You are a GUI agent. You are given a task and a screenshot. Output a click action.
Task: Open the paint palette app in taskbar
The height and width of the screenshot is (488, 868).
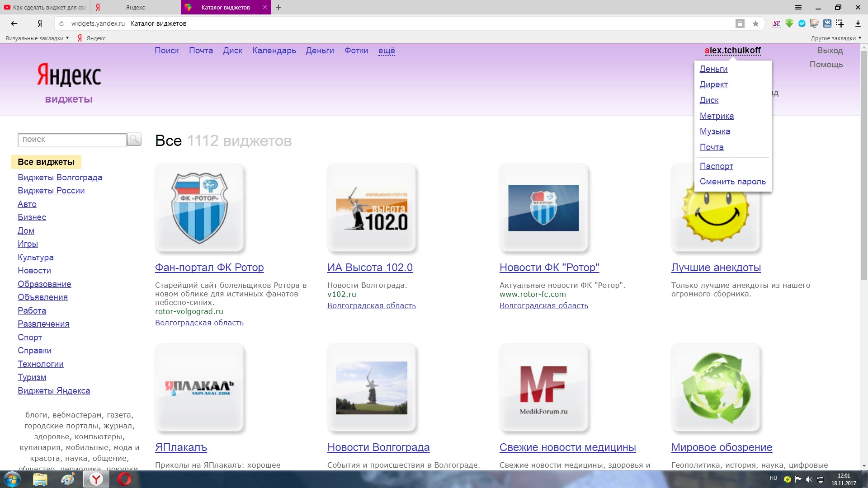tap(68, 479)
